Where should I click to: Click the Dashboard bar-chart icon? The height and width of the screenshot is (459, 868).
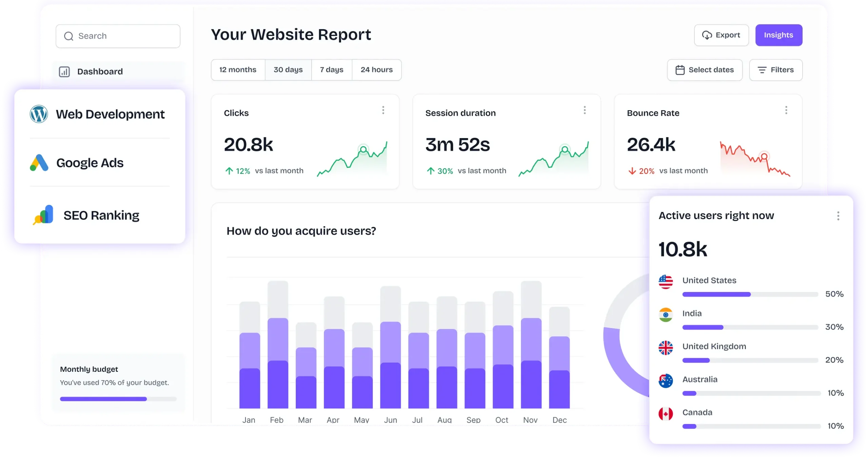point(64,72)
